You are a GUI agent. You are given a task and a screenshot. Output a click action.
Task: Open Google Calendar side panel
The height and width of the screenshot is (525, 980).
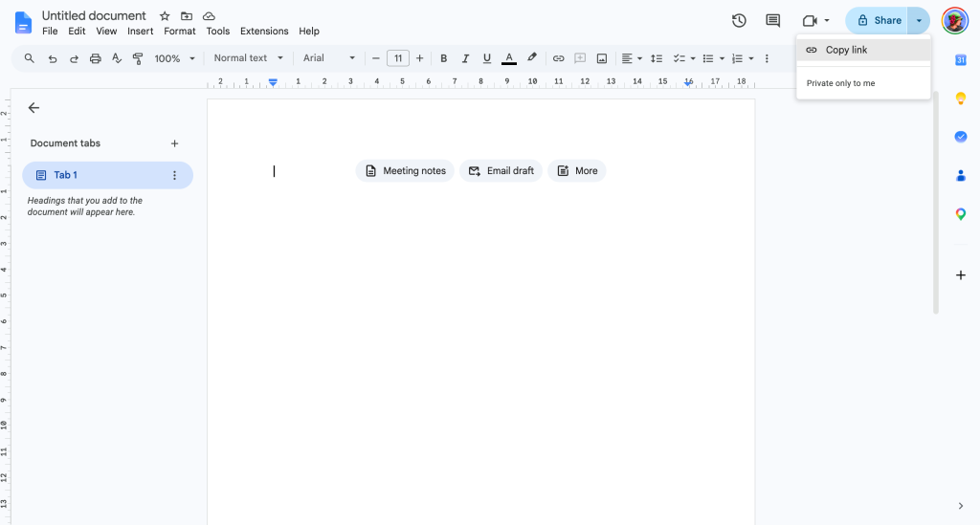point(961,60)
